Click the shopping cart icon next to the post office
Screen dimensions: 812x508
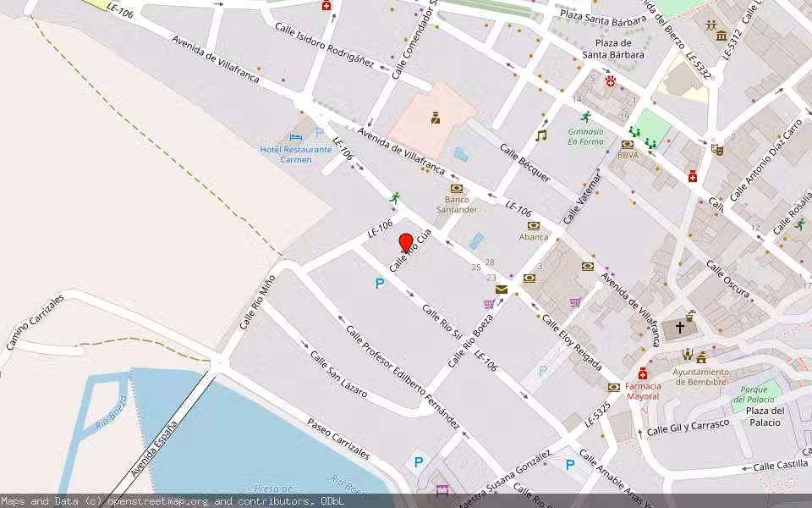[x=488, y=303]
